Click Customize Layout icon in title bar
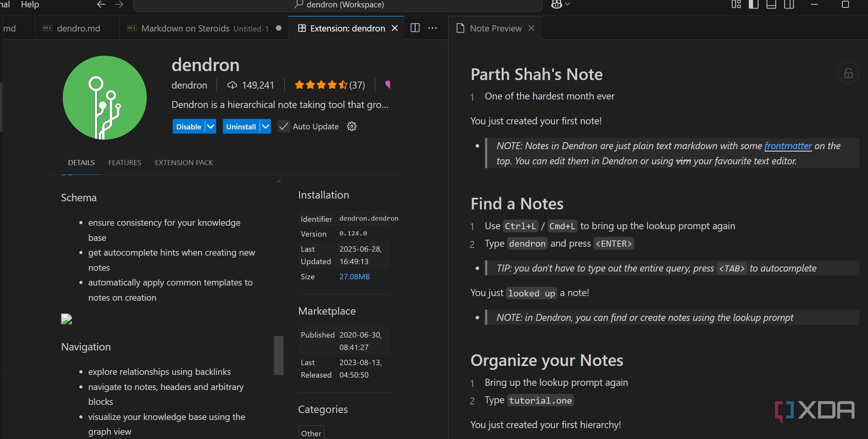The height and width of the screenshot is (439, 868). point(736,5)
